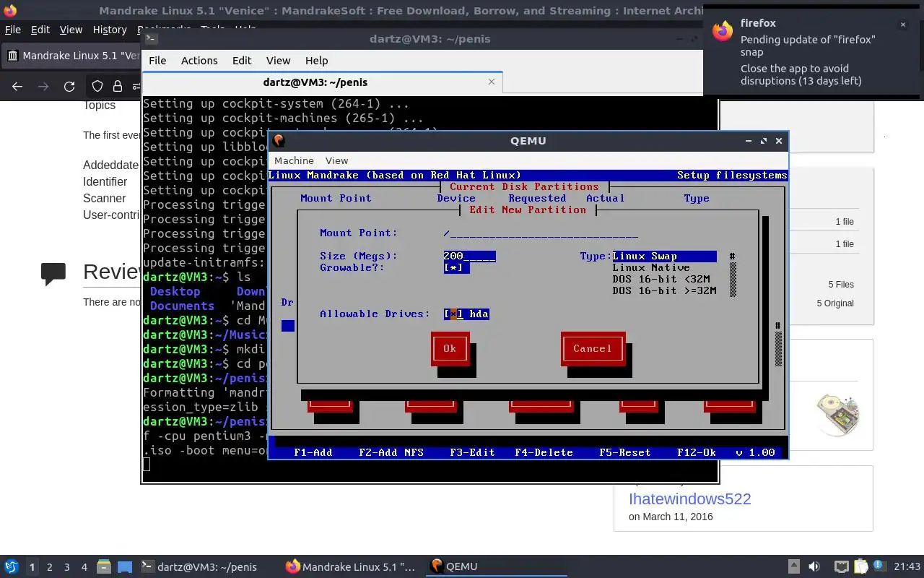This screenshot has width=924, height=578.
Task: Open the Ihatewindows522 uploader link
Action: pos(689,499)
